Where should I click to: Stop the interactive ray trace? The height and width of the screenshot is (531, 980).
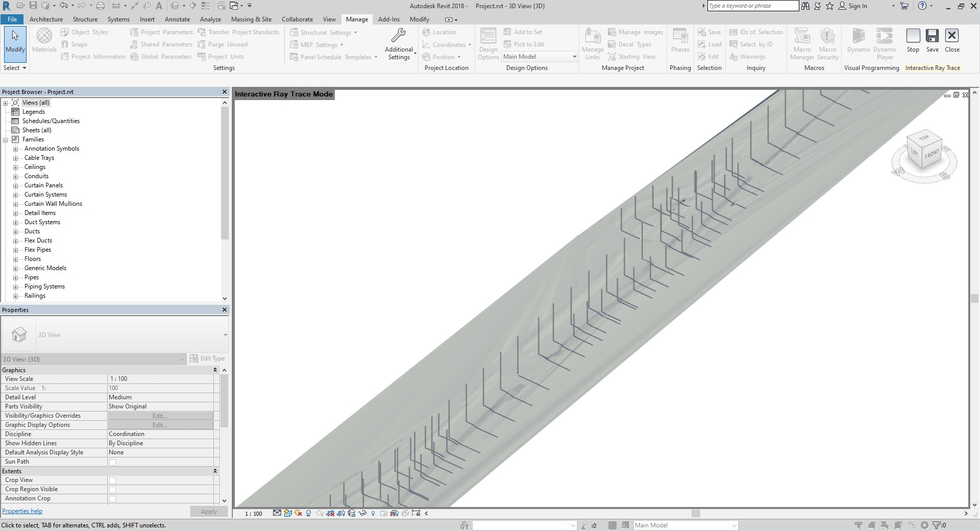pos(913,40)
